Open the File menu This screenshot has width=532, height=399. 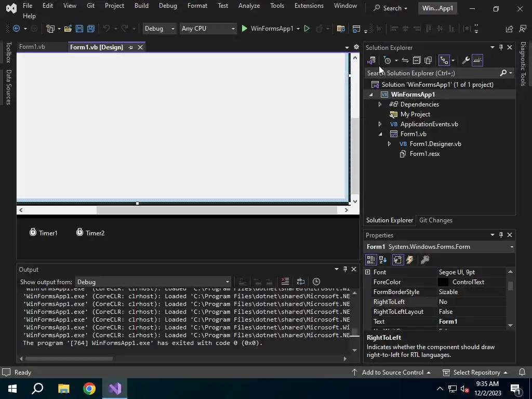pos(28,6)
